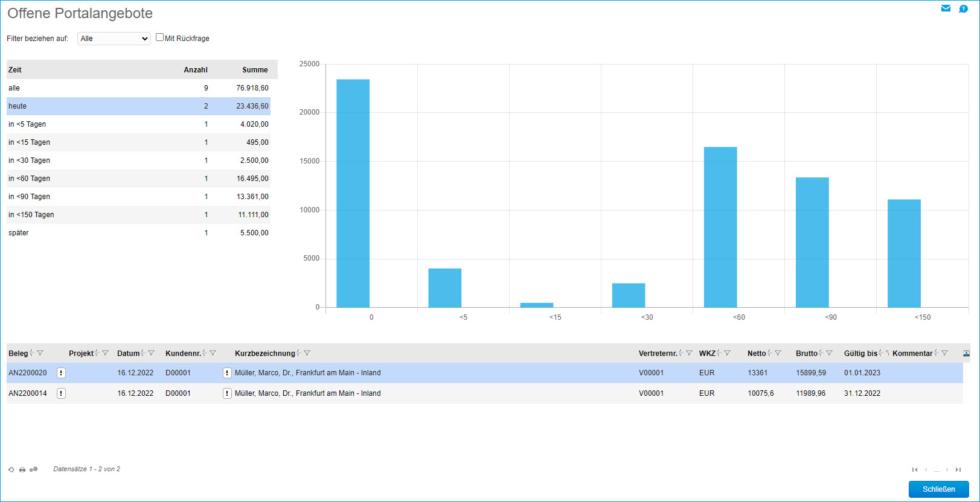Open info icon next to AN2200020

(61, 373)
